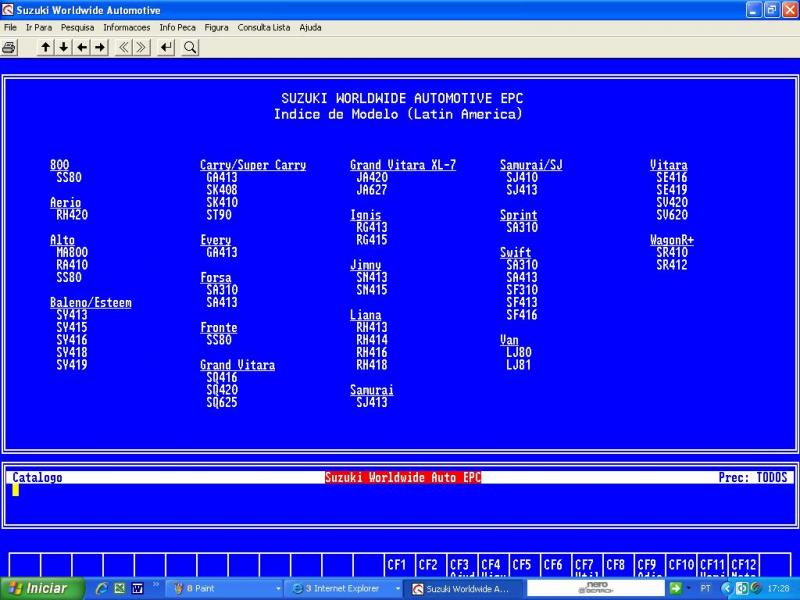Viewport: 800px width, 600px height.
Task: Launch Word from the quick launch icon
Action: pos(137,588)
